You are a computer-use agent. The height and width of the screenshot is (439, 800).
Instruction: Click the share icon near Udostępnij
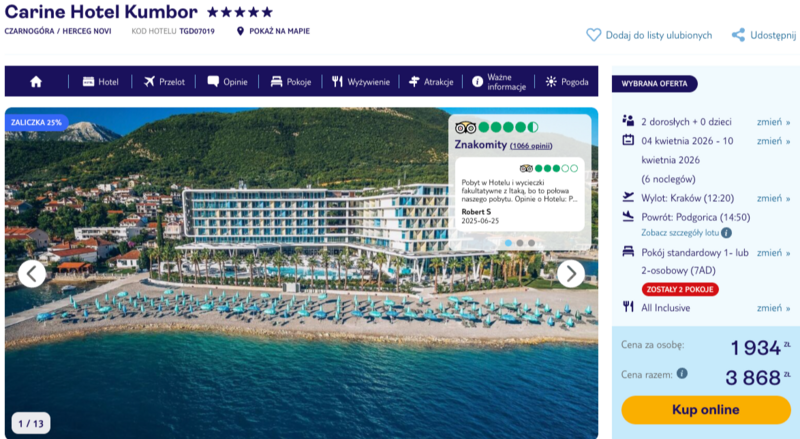coord(738,35)
